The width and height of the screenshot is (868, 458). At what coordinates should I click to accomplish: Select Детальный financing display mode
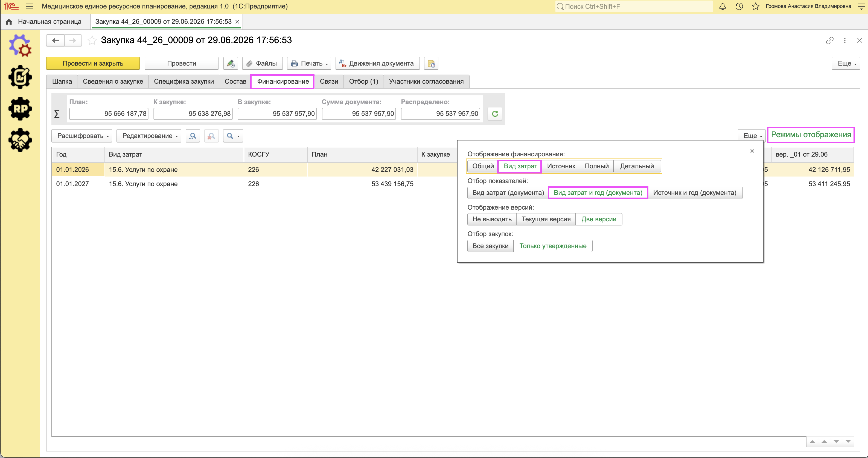click(x=637, y=166)
